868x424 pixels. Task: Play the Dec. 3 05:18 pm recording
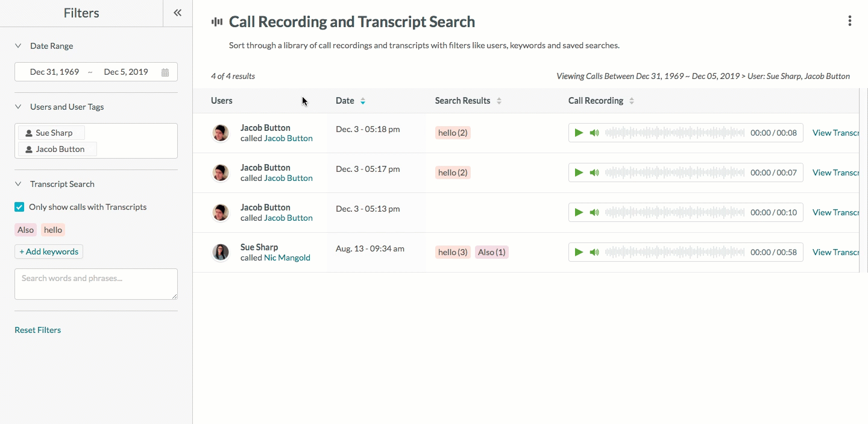(579, 133)
